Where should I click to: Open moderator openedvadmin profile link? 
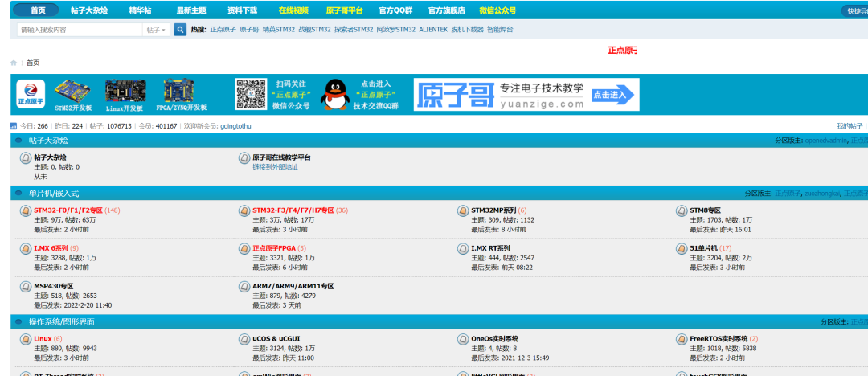pos(826,141)
